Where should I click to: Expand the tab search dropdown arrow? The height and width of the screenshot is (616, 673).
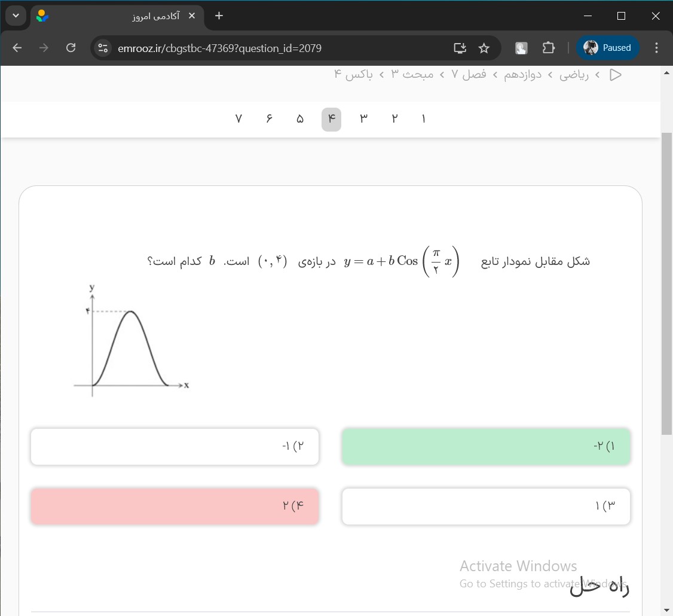click(x=16, y=16)
